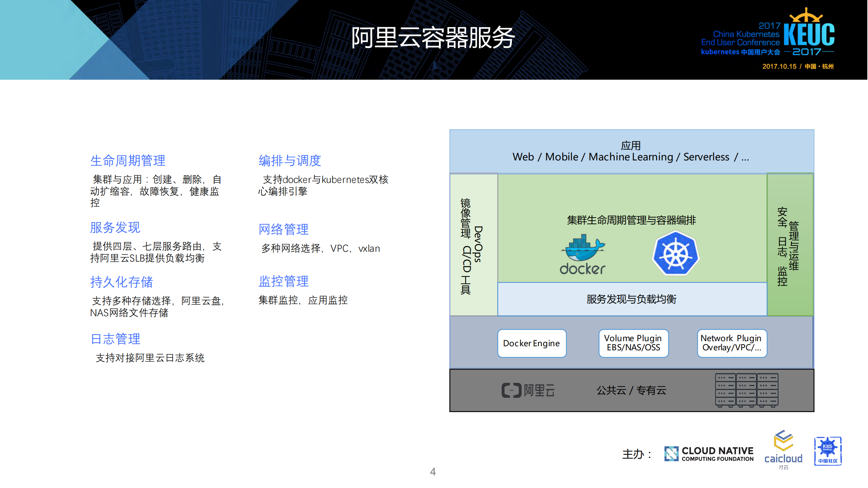Click the Volume Plugin EBS/NAS/OSS block
The image size is (868, 488).
[633, 343]
